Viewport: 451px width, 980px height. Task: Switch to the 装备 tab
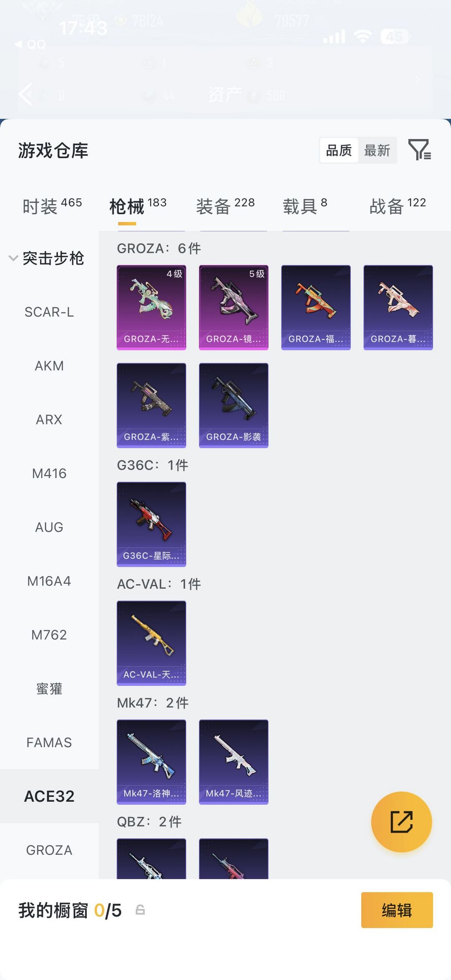tap(225, 206)
